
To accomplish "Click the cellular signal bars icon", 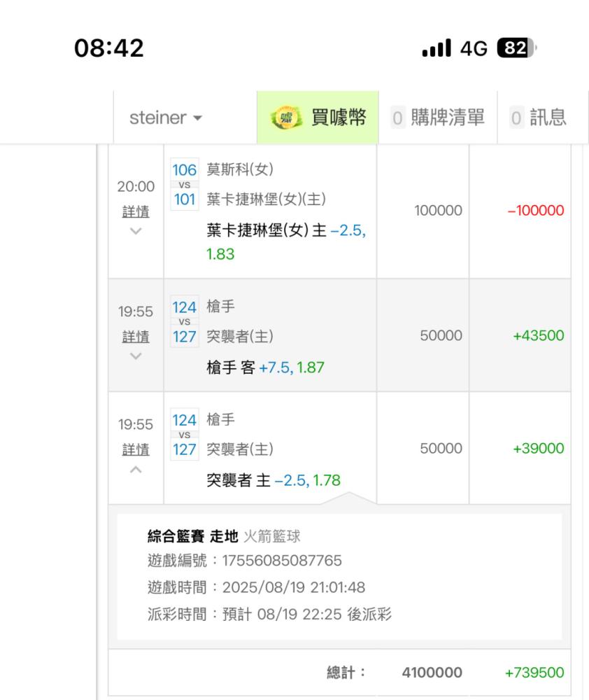I will [x=437, y=48].
